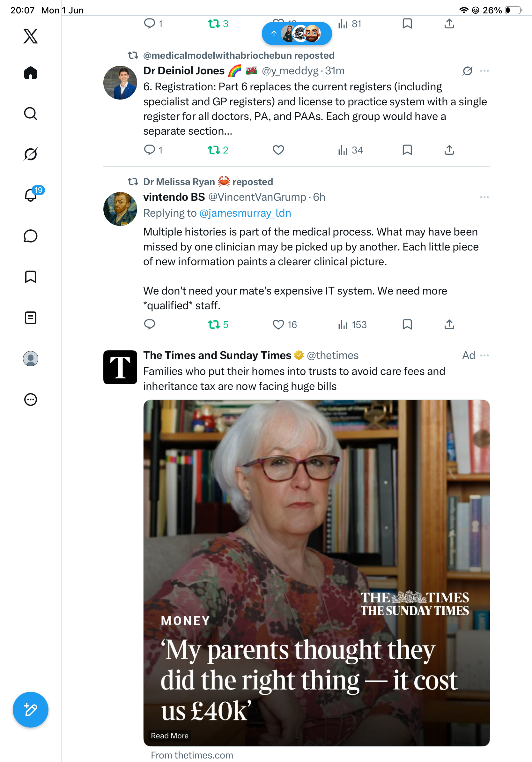Click the compose post floating button

click(x=31, y=710)
